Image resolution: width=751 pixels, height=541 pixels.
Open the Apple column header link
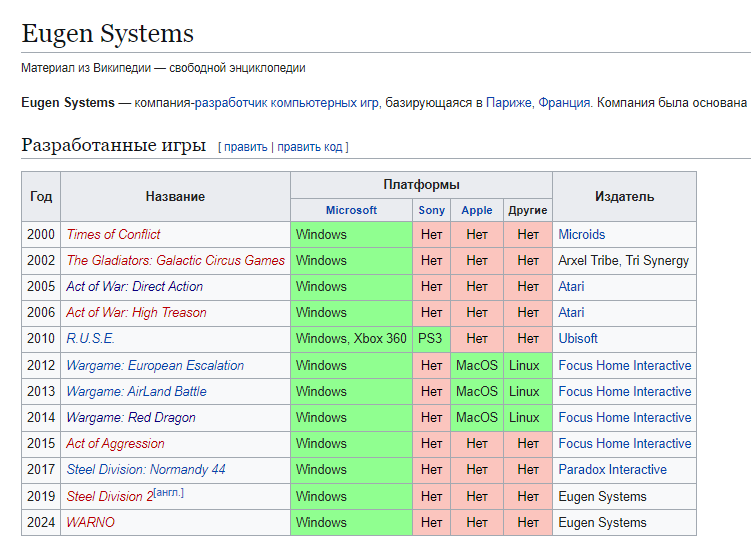coord(477,210)
